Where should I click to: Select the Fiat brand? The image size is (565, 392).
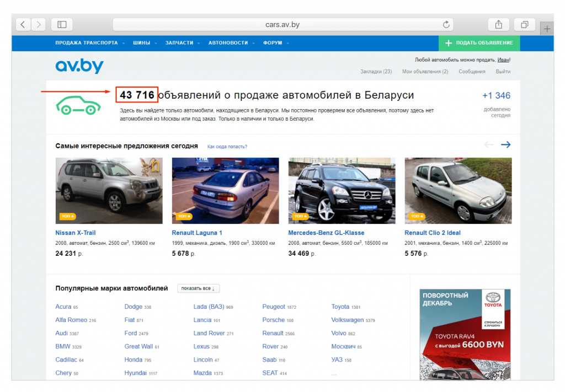tap(129, 320)
